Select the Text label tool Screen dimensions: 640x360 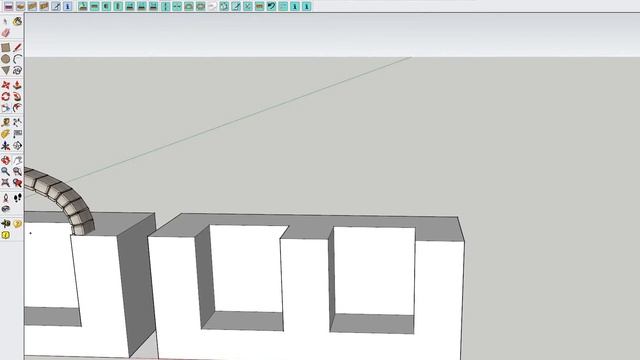(17, 134)
